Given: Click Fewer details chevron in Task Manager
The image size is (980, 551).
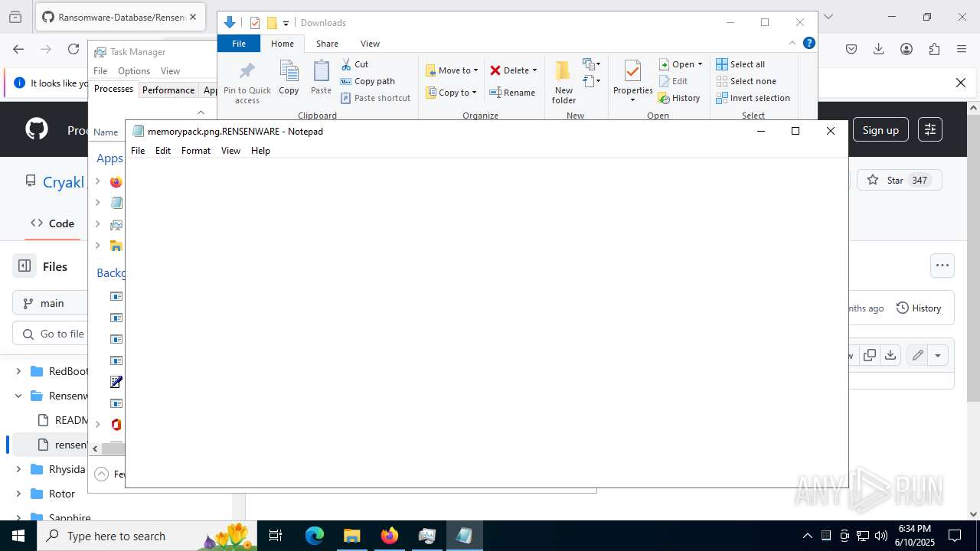Looking at the screenshot, I should tap(101, 474).
